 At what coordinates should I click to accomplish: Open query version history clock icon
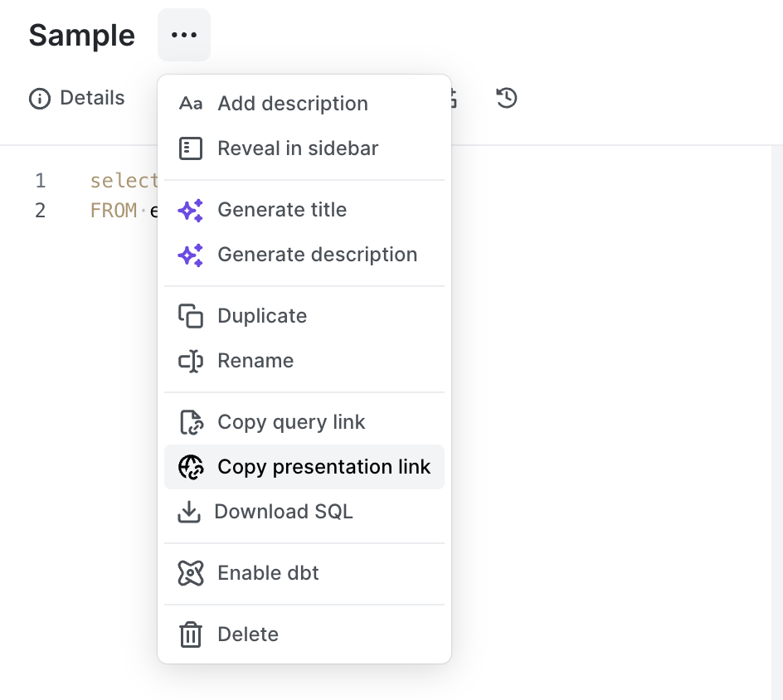(507, 98)
